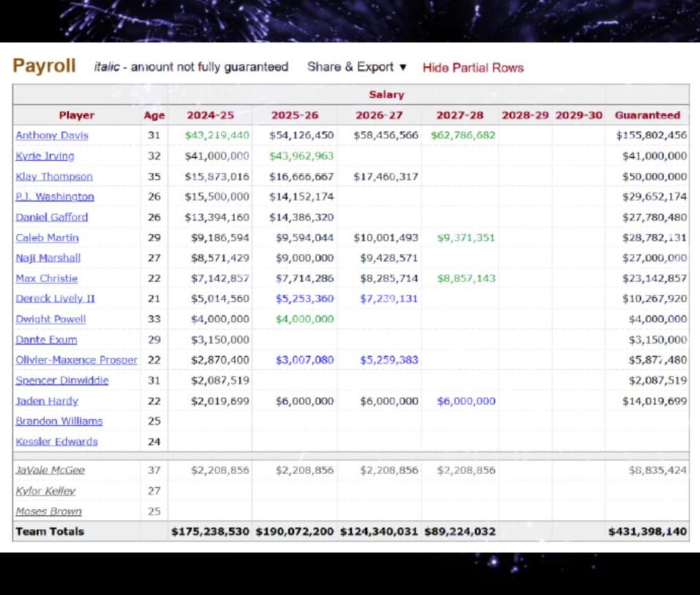Select Klay Thompson's name link
Image resolution: width=700 pixels, height=595 pixels.
pyautogui.click(x=54, y=176)
